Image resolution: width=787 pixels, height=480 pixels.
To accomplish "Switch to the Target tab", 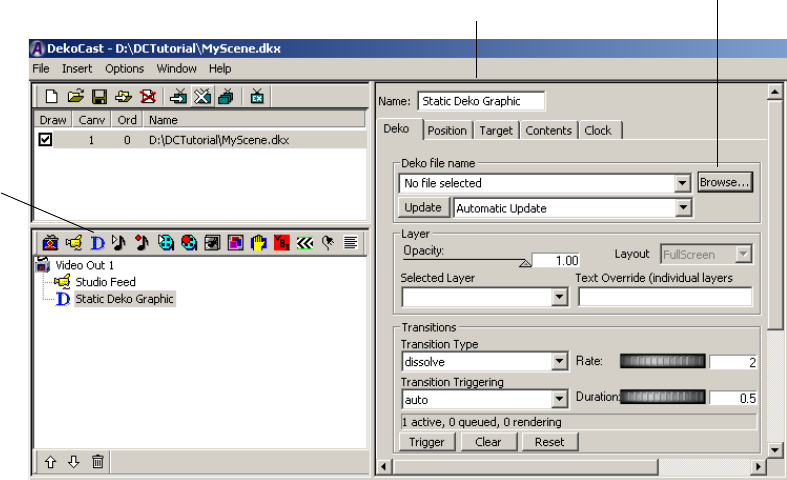I will tap(496, 131).
